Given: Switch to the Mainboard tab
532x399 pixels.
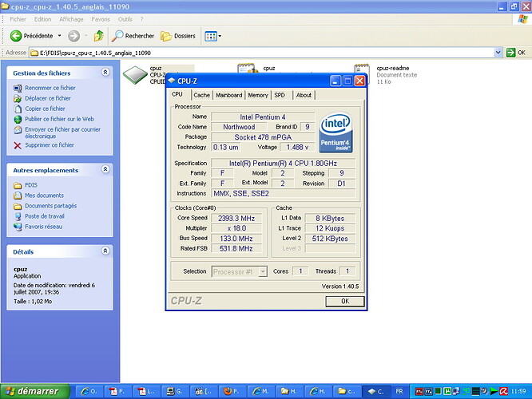Looking at the screenshot, I should (x=228, y=95).
